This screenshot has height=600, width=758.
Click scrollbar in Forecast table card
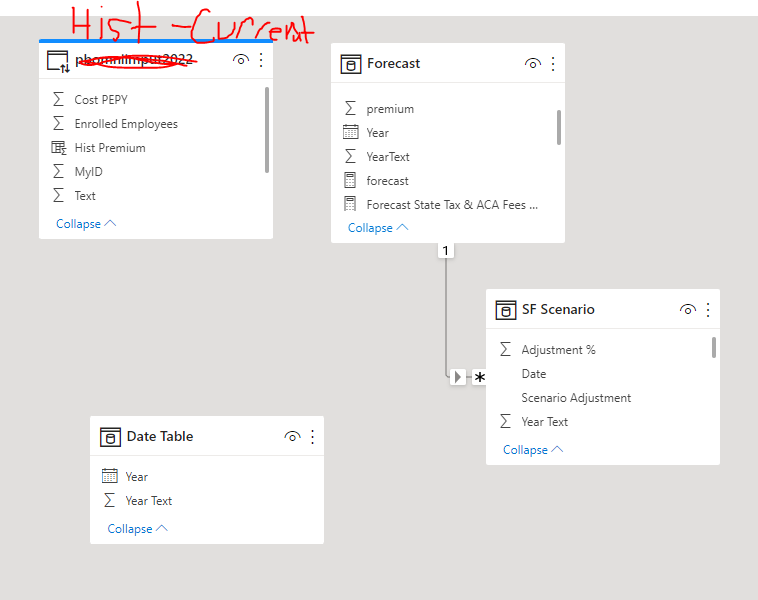tap(559, 127)
